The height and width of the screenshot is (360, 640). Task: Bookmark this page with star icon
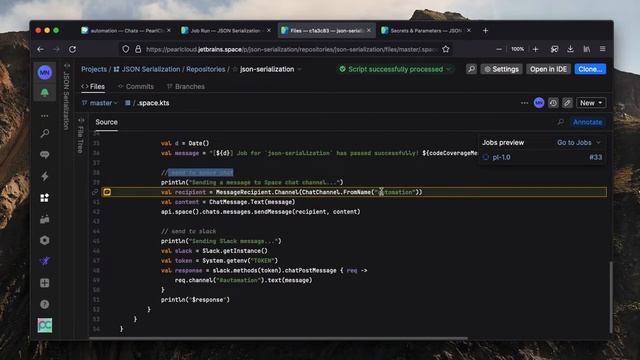pos(446,49)
